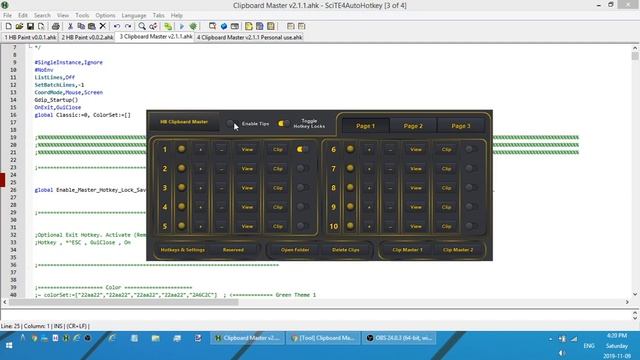The height and width of the screenshot is (360, 640).
Task: Switch to HB Paint v0.0.1.ahk tab
Action: (x=30, y=37)
